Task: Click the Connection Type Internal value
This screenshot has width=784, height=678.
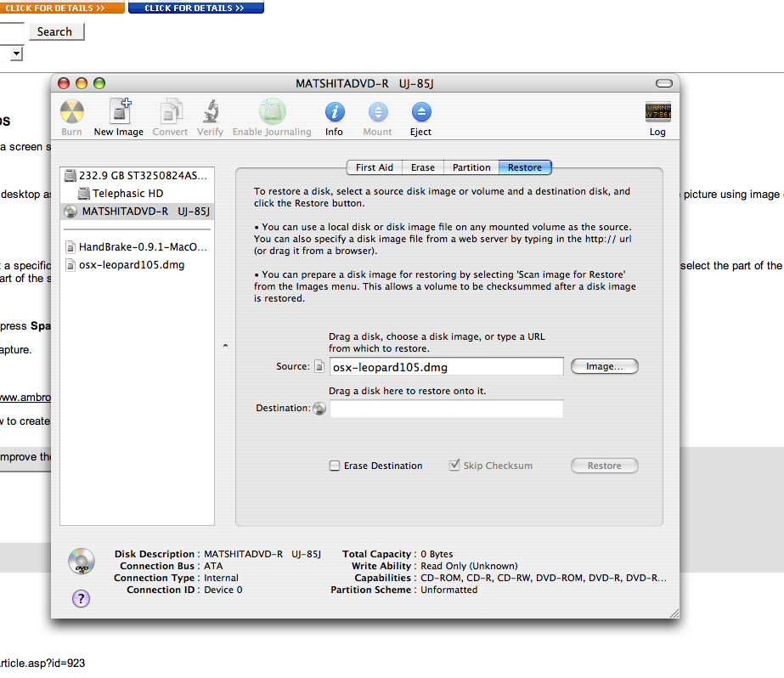Action: [x=221, y=578]
